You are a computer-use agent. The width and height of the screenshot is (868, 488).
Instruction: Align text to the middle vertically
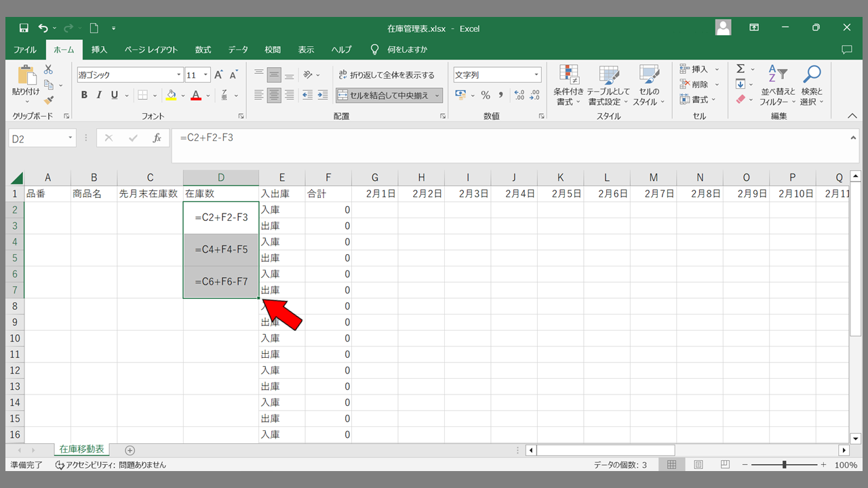pyautogui.click(x=274, y=75)
